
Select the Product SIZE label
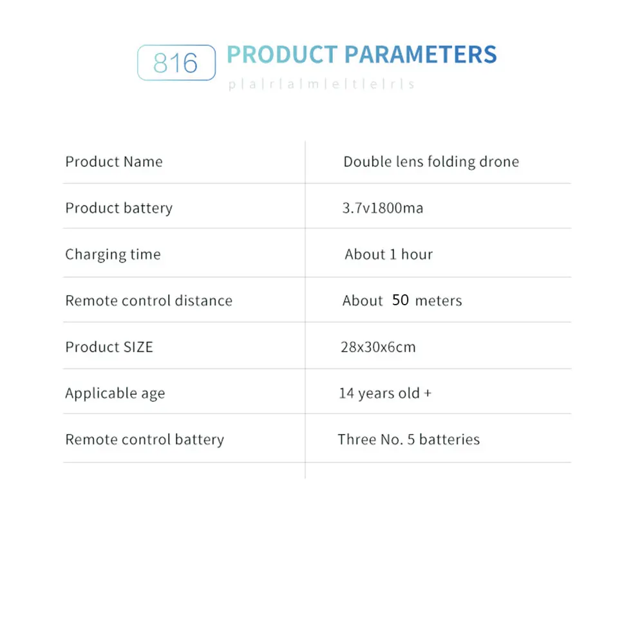(x=109, y=347)
